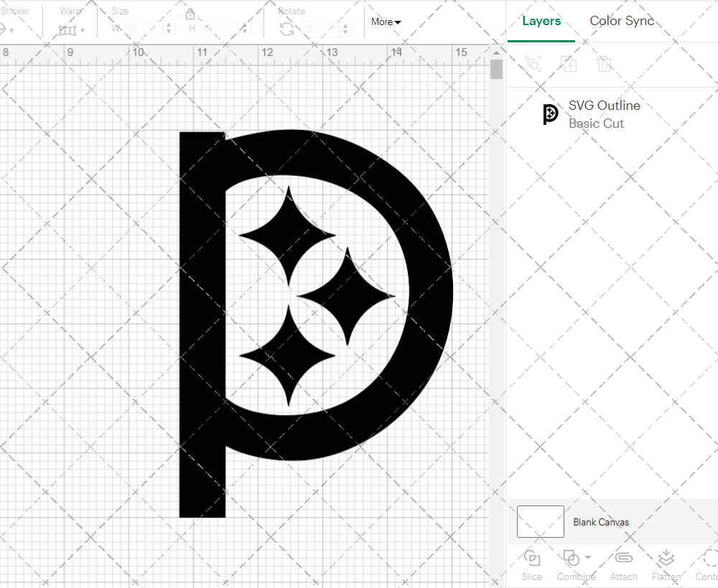Click the Delete layer trash icon
718x588 pixels.
click(x=605, y=64)
